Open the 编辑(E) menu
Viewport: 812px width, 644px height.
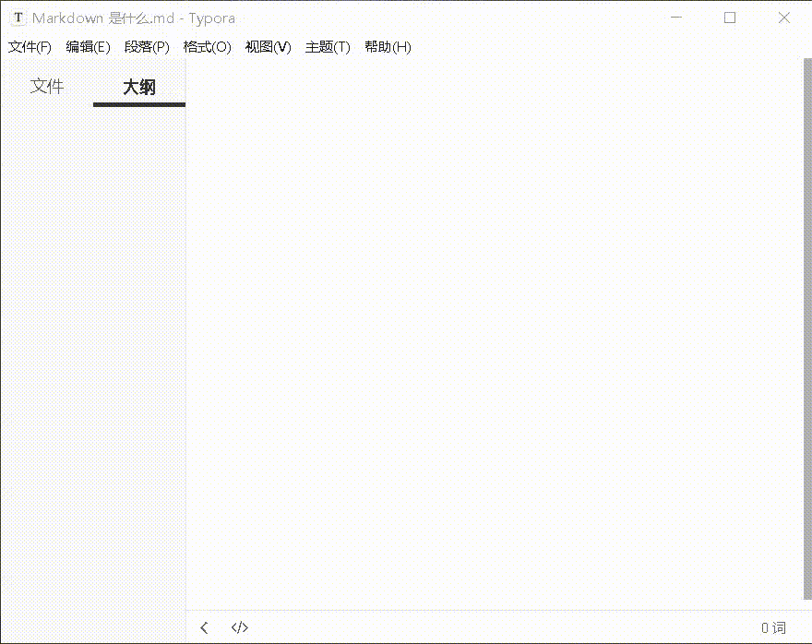click(88, 47)
